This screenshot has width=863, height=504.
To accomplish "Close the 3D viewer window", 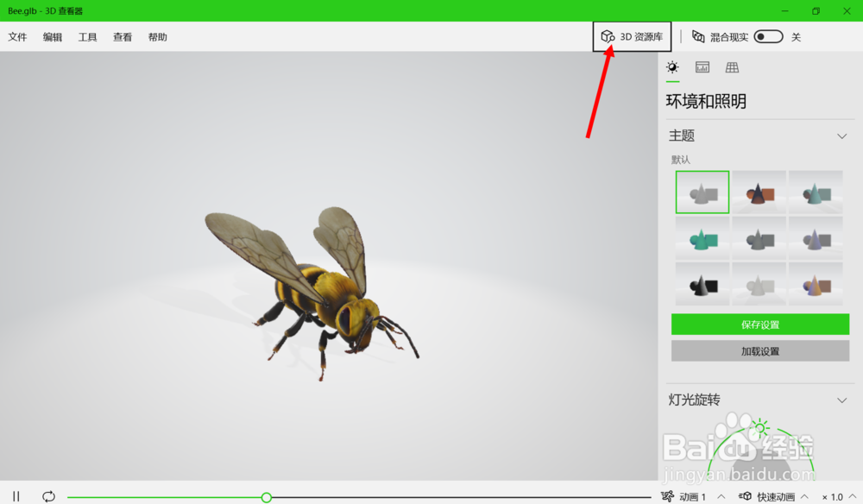I will pyautogui.click(x=847, y=11).
